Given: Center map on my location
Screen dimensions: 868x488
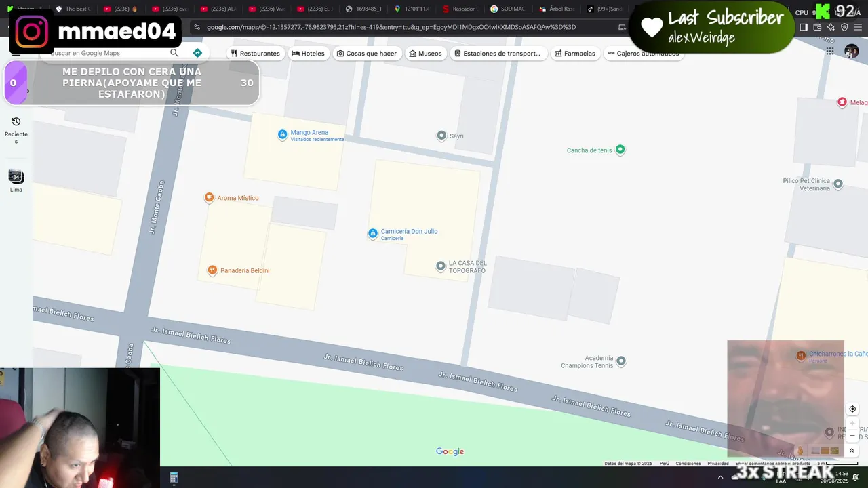Looking at the screenshot, I should (852, 409).
